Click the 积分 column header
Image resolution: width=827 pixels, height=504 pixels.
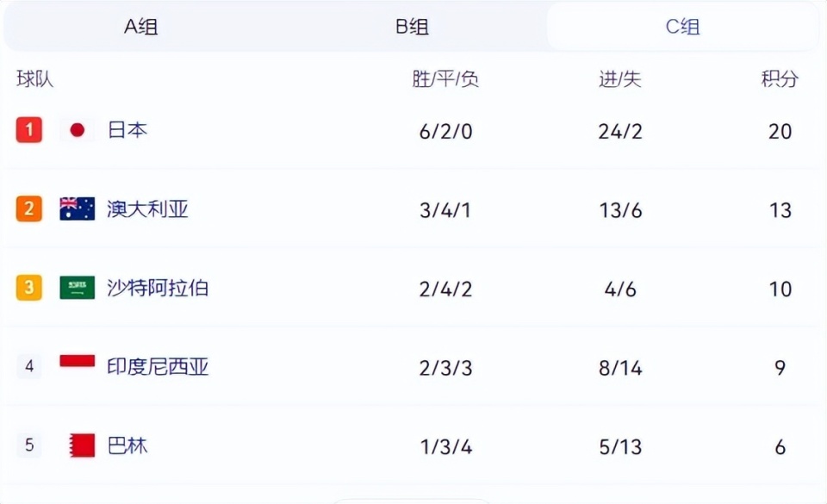click(780, 79)
